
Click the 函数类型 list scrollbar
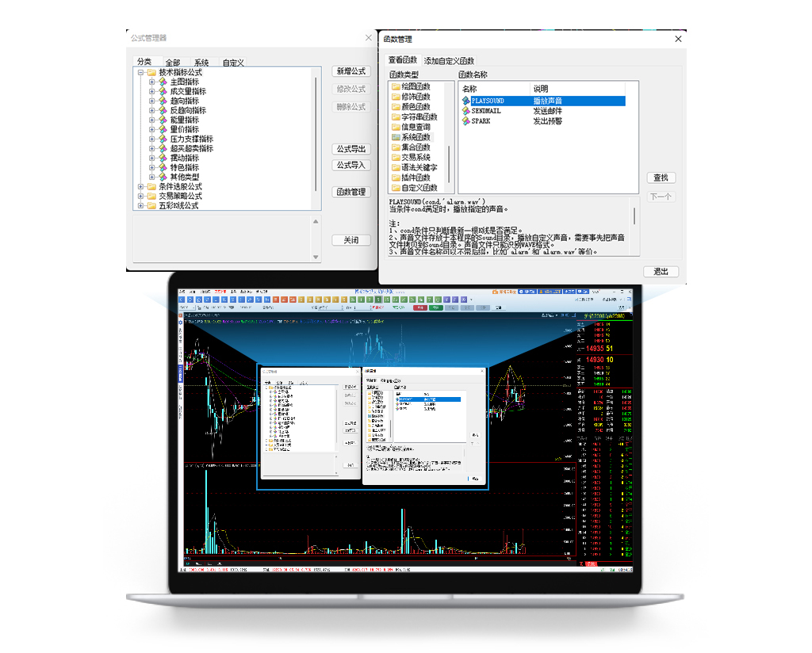tap(449, 163)
